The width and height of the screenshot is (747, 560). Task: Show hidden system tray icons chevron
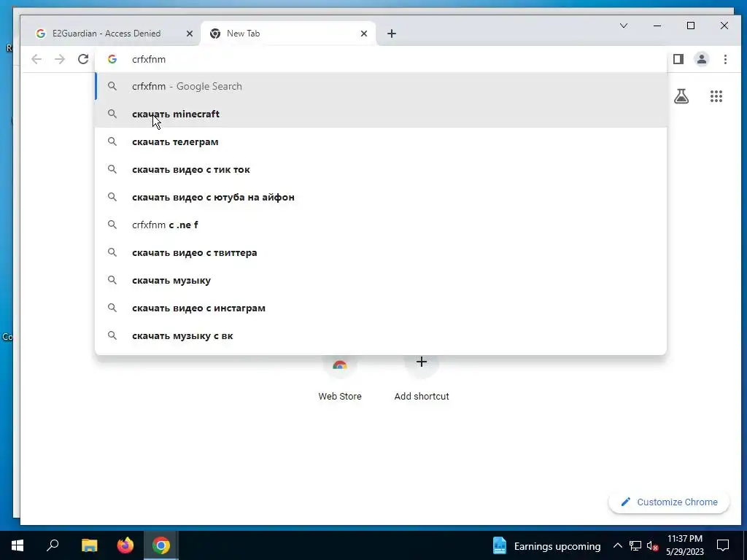click(617, 545)
